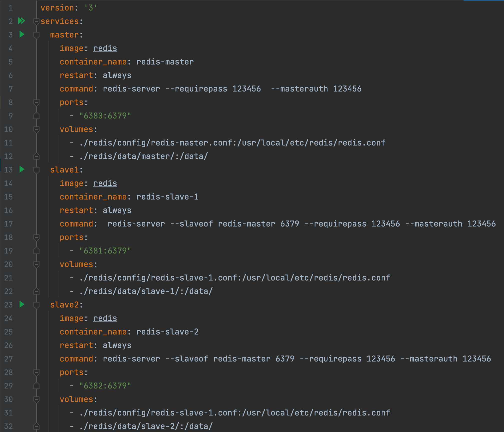The height and width of the screenshot is (432, 504).
Task: Run the slave2 service gutter icon
Action: coord(22,304)
